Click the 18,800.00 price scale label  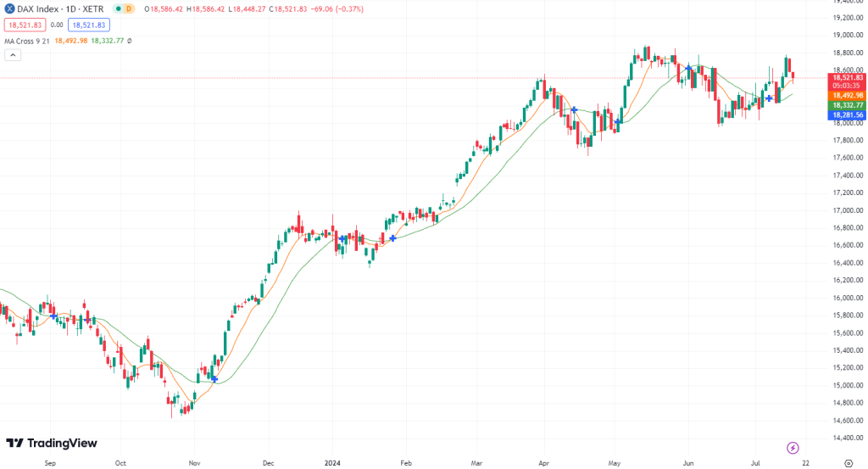[848, 53]
